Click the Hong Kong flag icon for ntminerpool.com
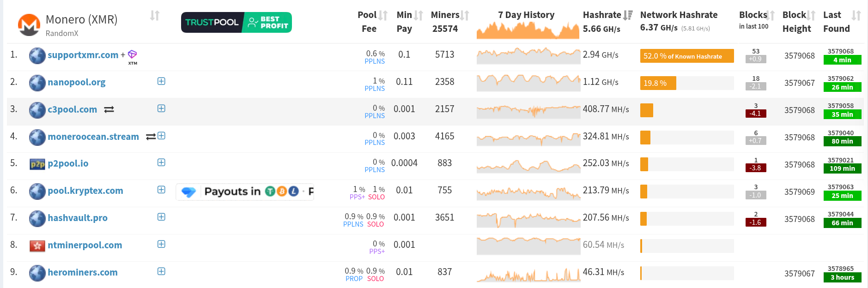Image resolution: width=868 pixels, height=288 pixels. (x=37, y=246)
